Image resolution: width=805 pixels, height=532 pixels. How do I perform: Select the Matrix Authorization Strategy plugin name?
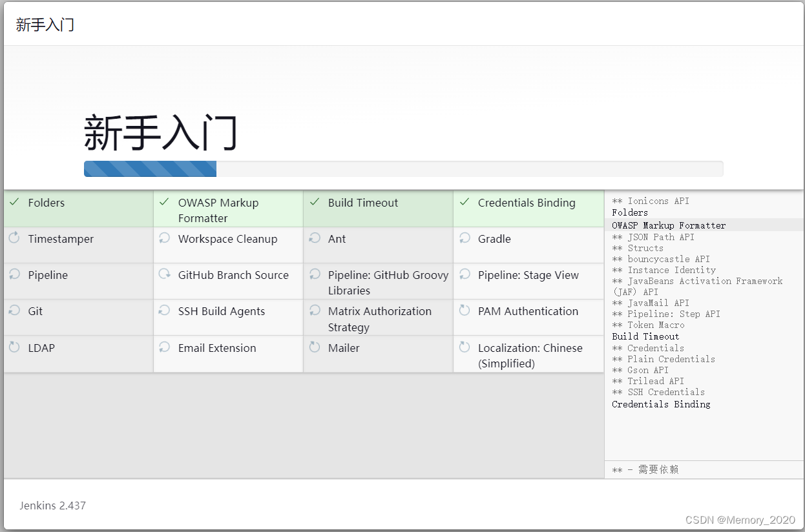point(380,319)
